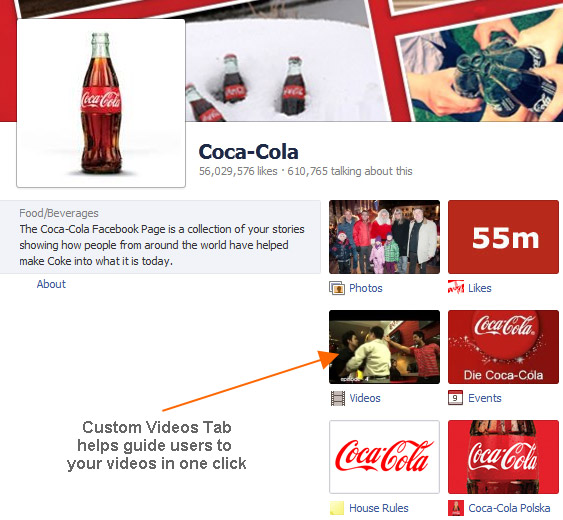Click the Coca-Cola bottle profile picture
The height and width of the screenshot is (520, 563).
pos(101,103)
